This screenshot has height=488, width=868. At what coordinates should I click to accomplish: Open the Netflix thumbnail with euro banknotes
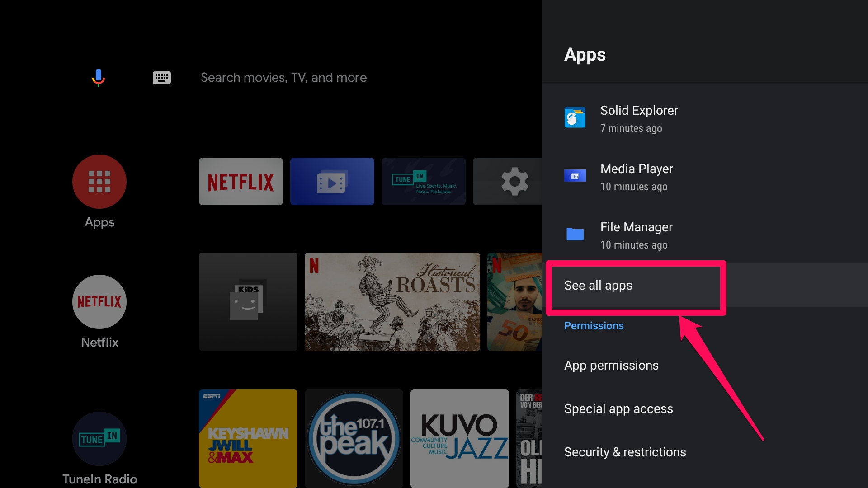point(515,302)
